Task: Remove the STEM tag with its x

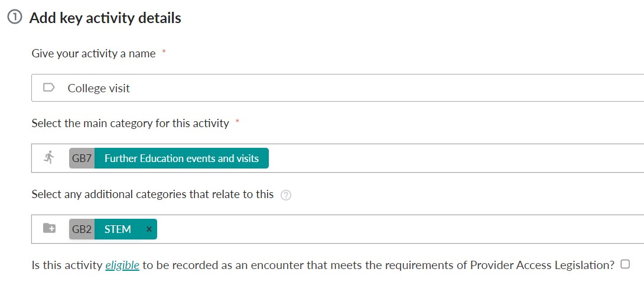Action: [x=149, y=229]
